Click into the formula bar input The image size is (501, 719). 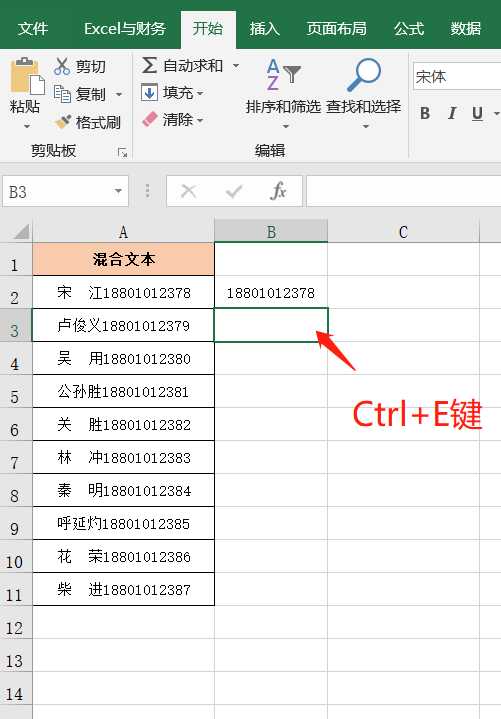pyautogui.click(x=403, y=191)
